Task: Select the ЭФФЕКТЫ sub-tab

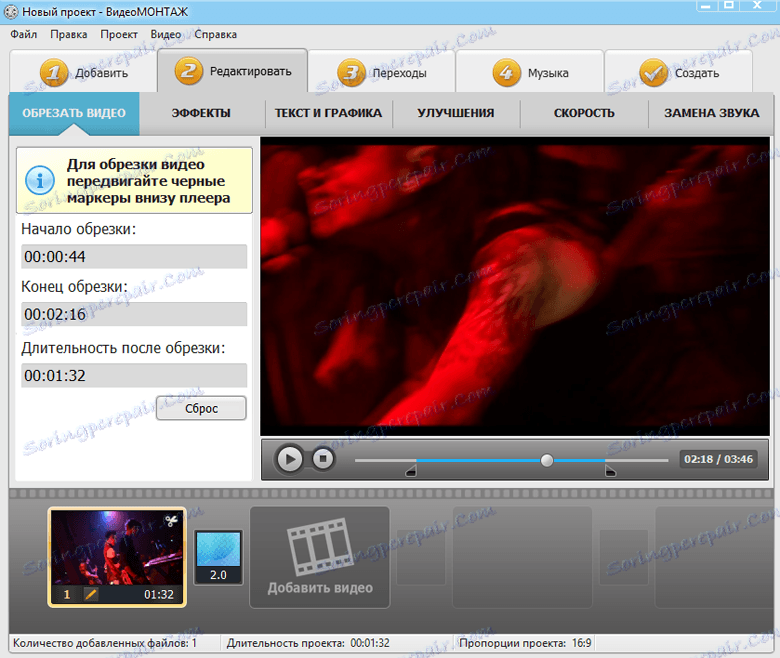Action: pos(201,113)
